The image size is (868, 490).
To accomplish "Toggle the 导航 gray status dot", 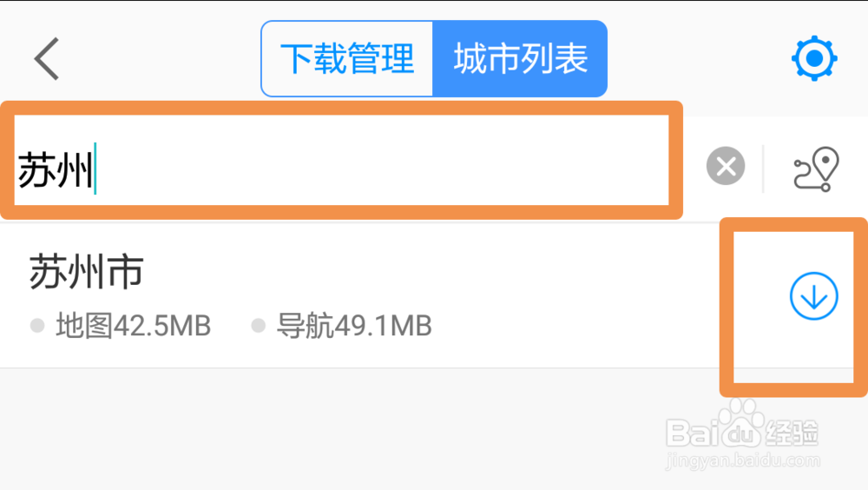I will click(x=258, y=326).
